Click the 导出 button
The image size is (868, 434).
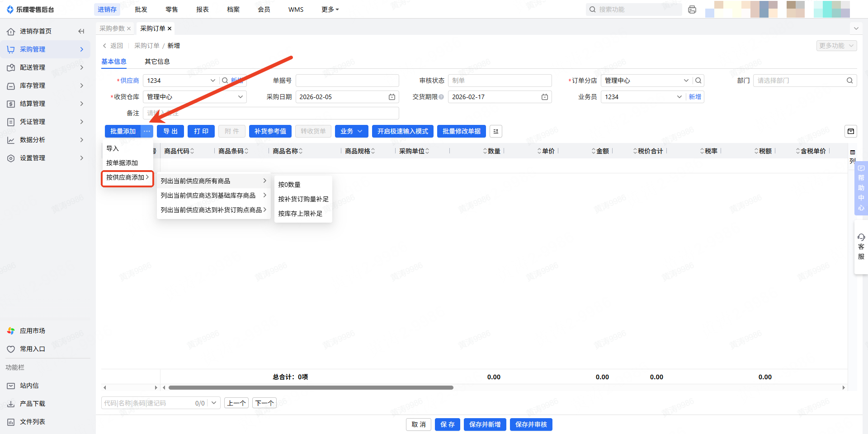pos(170,131)
